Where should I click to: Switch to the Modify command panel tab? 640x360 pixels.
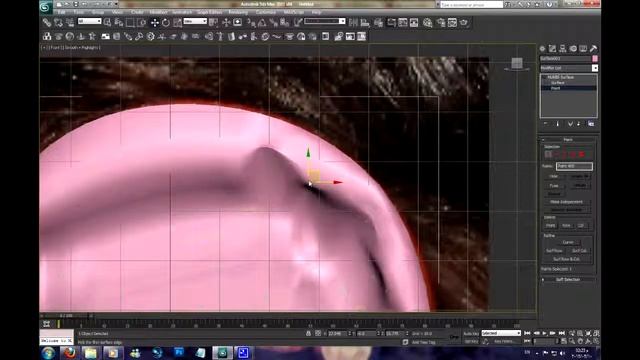[553, 49]
